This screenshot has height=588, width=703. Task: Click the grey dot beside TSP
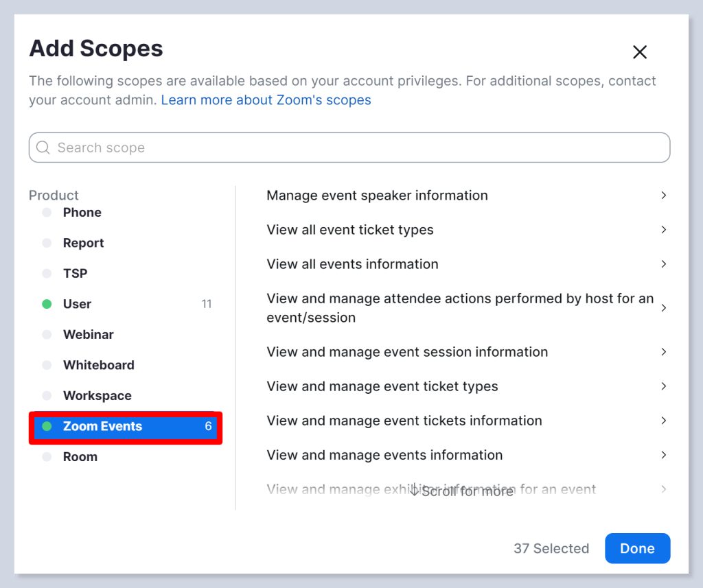(x=47, y=274)
